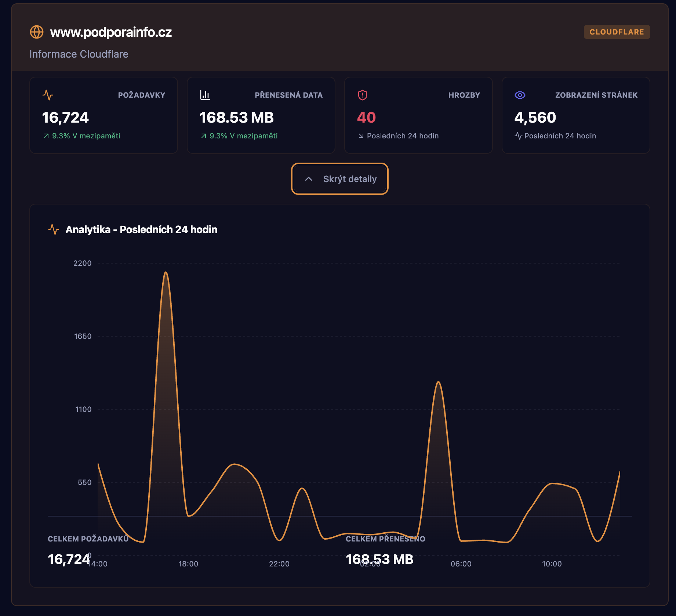Click the small pulse icon under 4,560
676x616 pixels.
pos(518,136)
